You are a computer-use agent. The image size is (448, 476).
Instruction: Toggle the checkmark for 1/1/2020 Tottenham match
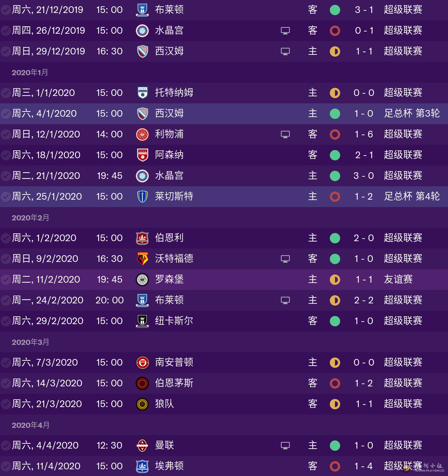(5, 93)
